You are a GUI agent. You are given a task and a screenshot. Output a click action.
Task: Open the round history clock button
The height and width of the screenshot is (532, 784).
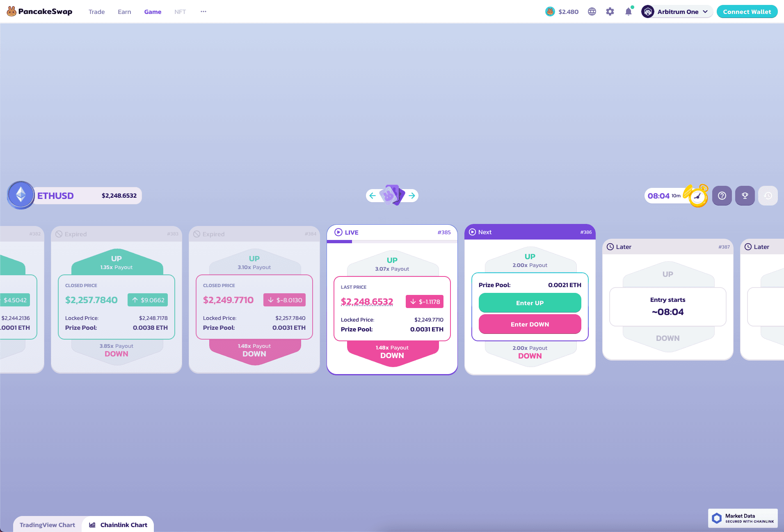(x=768, y=196)
